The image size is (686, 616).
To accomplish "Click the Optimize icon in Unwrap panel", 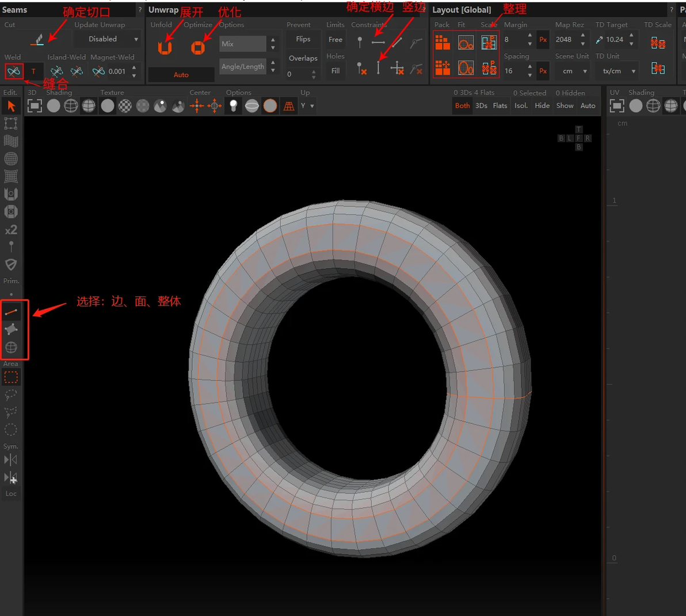I will point(198,47).
